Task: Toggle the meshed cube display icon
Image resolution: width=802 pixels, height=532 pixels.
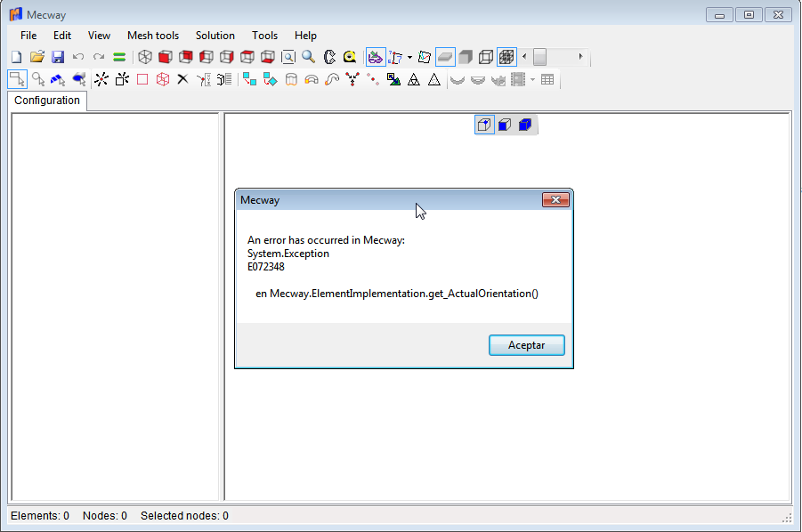Action: tap(506, 57)
